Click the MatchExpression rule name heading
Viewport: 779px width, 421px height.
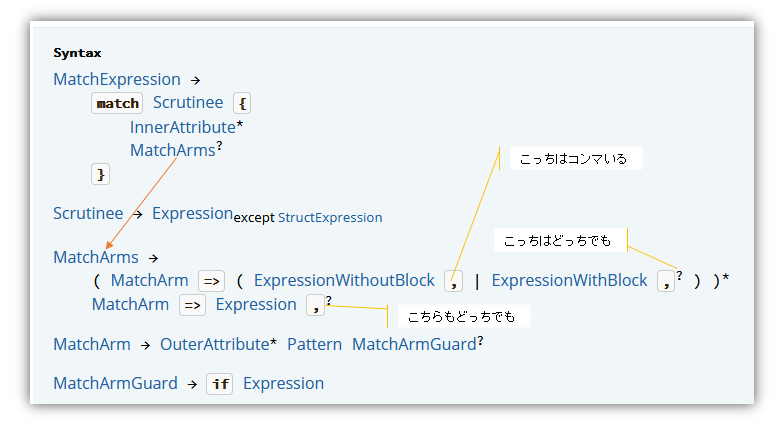(117, 79)
